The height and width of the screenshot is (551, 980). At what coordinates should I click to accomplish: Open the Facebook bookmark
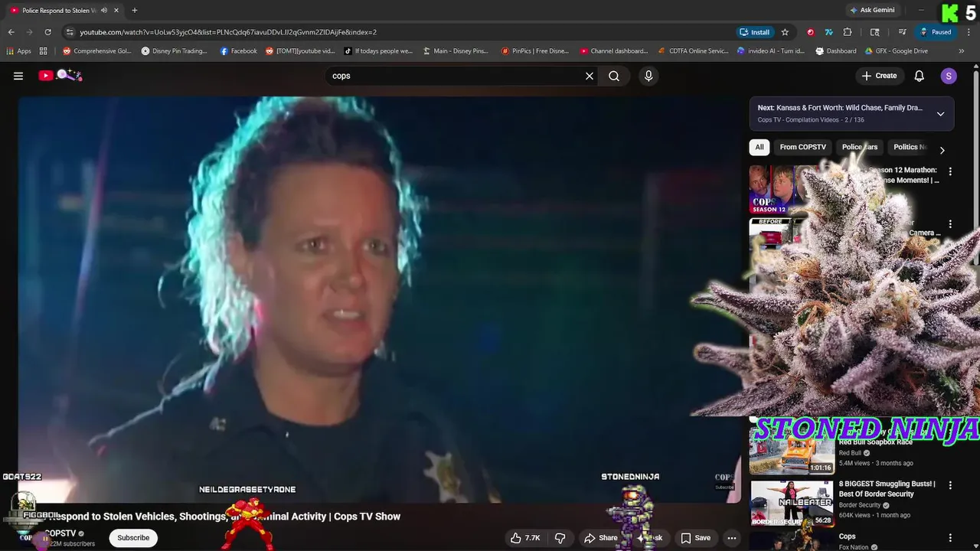coord(238,51)
